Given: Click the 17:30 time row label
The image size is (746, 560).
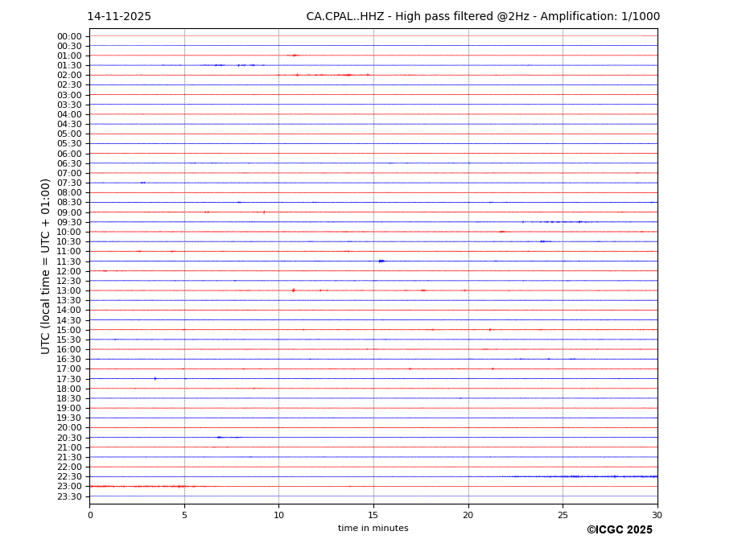Looking at the screenshot, I should click(x=69, y=379).
